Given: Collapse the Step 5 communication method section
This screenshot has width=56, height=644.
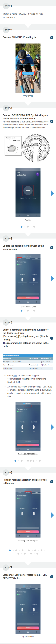Looking at the screenshot, I should [x=51, y=338].
